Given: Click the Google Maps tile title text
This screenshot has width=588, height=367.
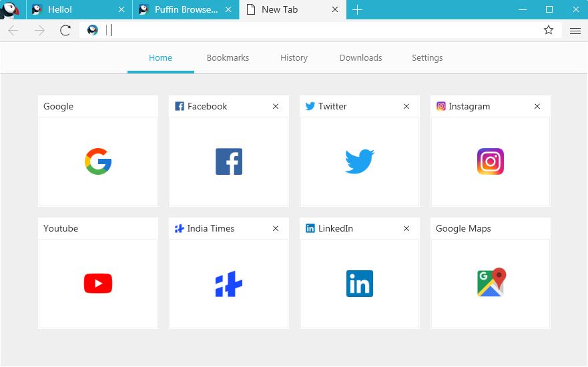Looking at the screenshot, I should [463, 229].
